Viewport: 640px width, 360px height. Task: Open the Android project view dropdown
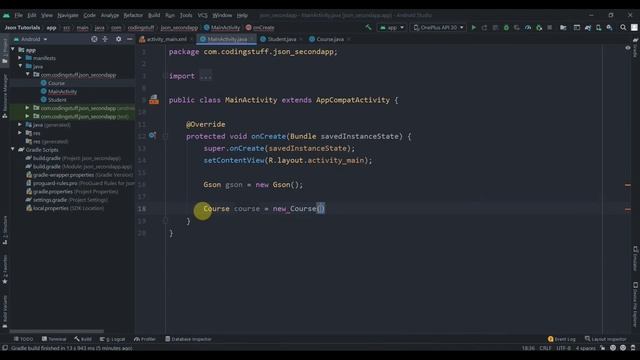[31, 39]
